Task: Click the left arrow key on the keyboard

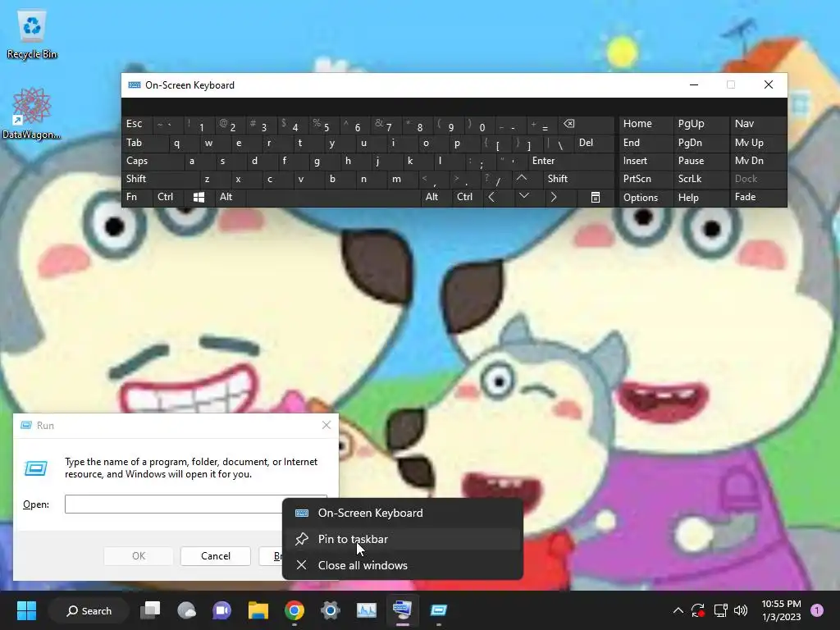Action: 492,197
